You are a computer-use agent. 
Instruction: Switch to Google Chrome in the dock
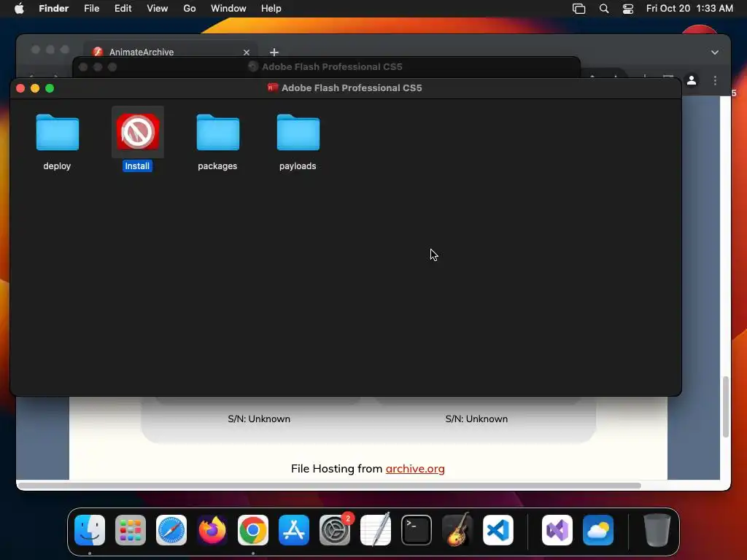point(253,530)
